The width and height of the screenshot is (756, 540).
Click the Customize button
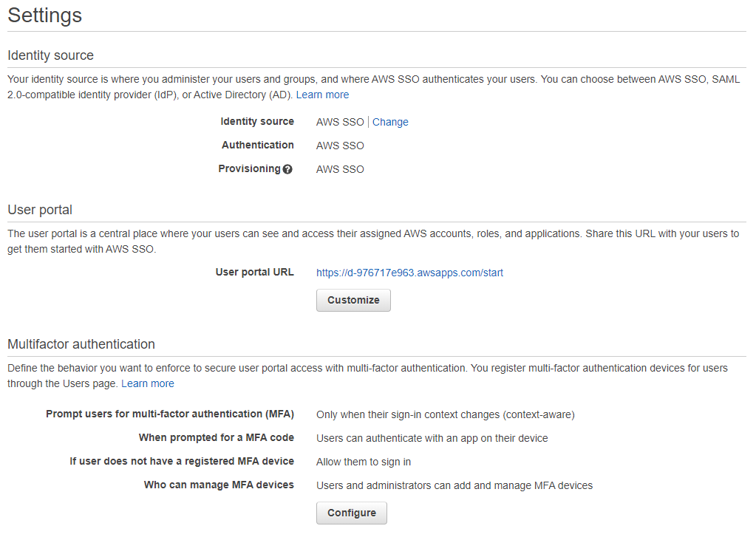[x=353, y=300]
